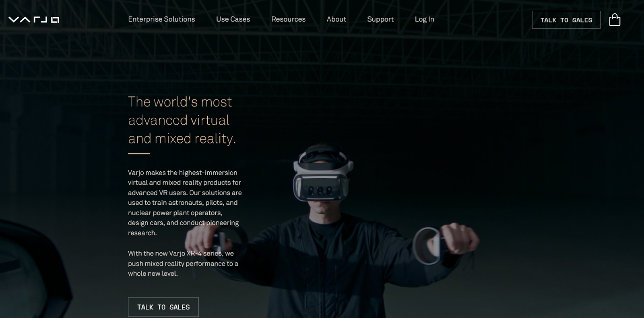This screenshot has width=644, height=318.
Task: Open the Enterprise Solutions menu
Action: [x=161, y=19]
